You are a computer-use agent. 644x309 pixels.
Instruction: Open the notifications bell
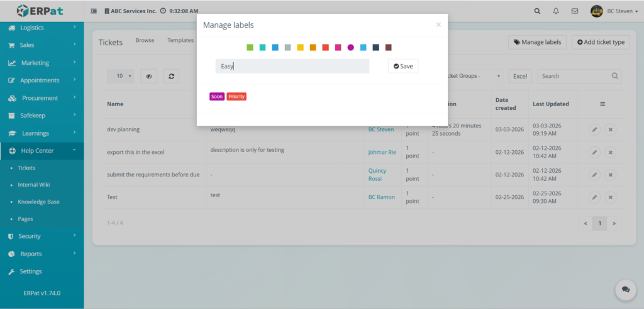tap(556, 11)
